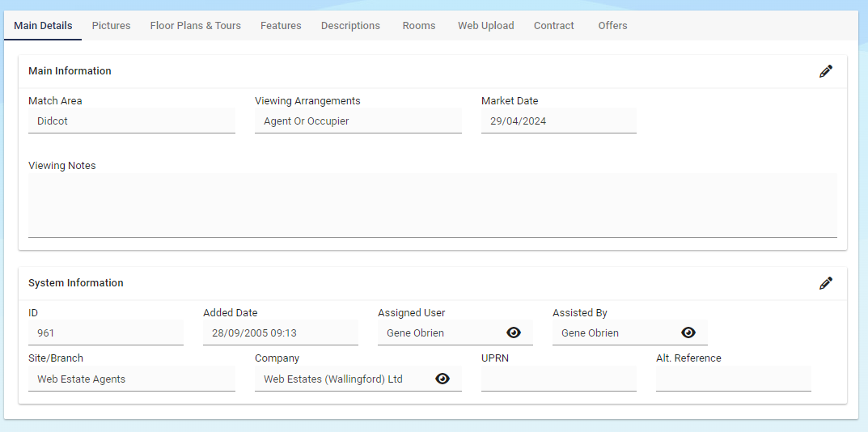View Company details via eye icon
The height and width of the screenshot is (432, 868).
[442, 379]
